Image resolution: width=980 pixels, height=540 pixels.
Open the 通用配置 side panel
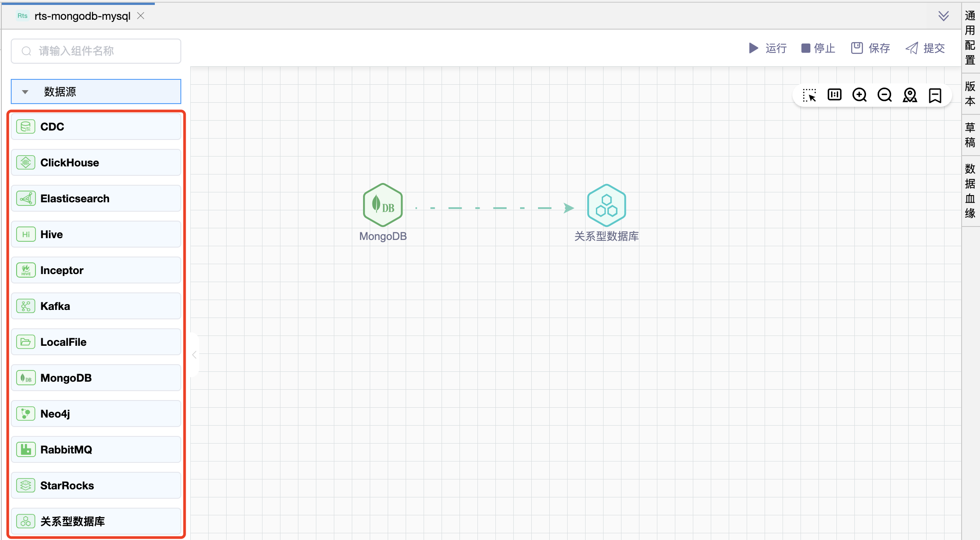(x=970, y=38)
